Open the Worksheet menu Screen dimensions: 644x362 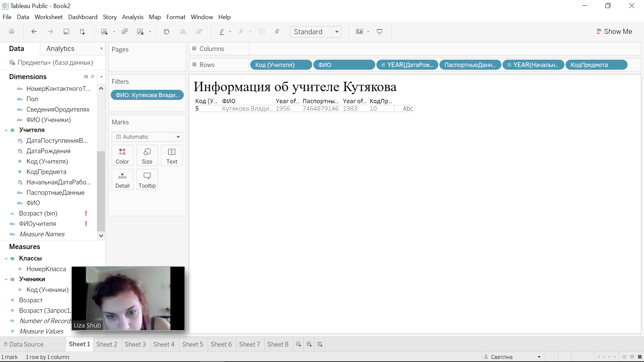click(48, 17)
